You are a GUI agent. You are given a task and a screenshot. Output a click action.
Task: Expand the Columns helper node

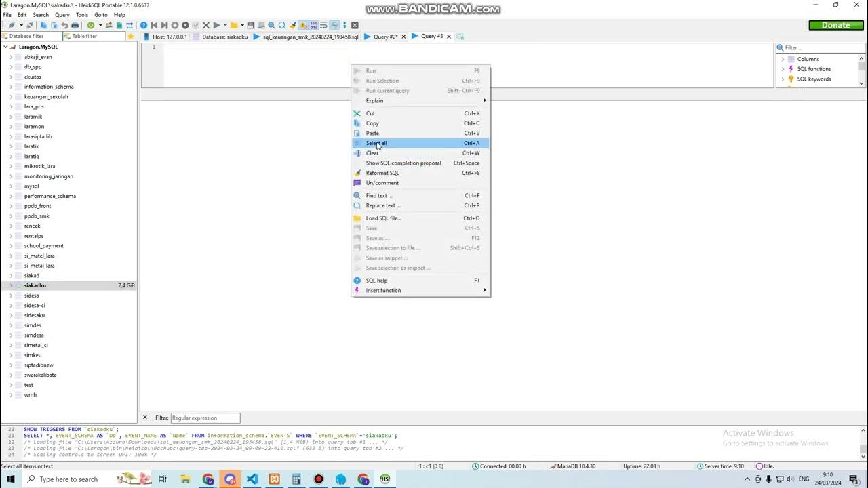tap(783, 59)
